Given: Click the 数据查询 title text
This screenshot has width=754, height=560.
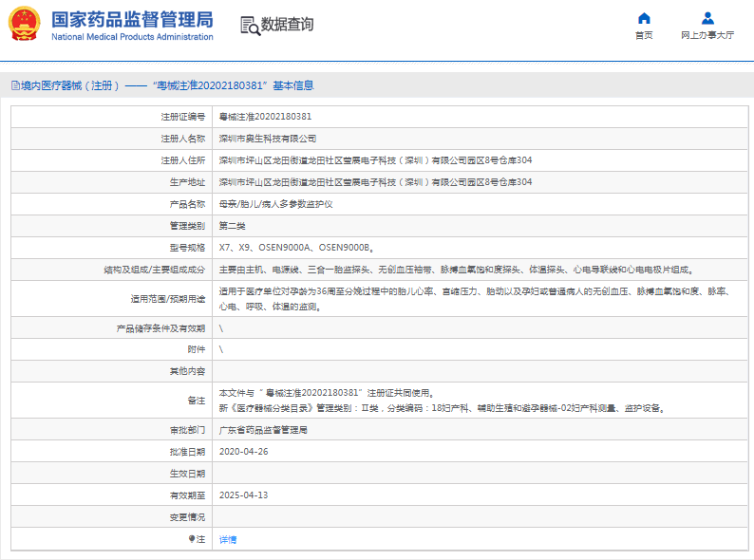Looking at the screenshot, I should tap(287, 25).
